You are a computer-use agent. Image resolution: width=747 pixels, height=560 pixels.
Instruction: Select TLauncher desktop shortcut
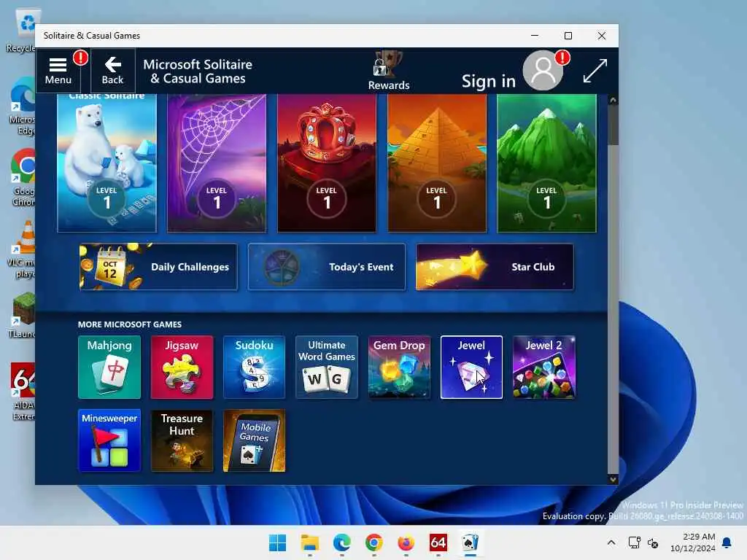pos(22,314)
